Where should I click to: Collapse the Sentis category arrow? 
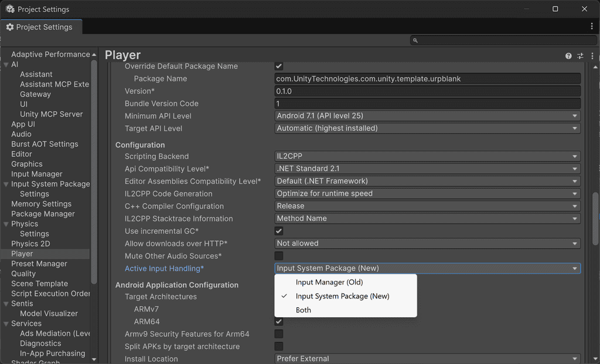pos(6,304)
